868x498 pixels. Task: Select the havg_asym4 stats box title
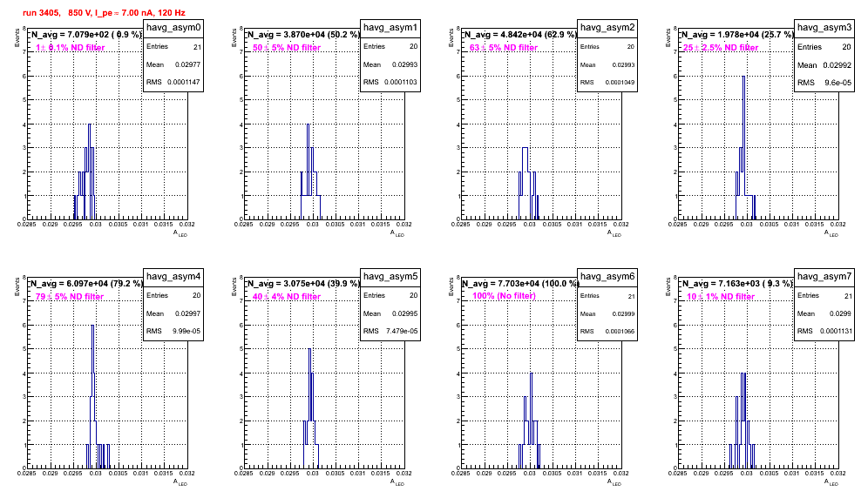pyautogui.click(x=173, y=277)
